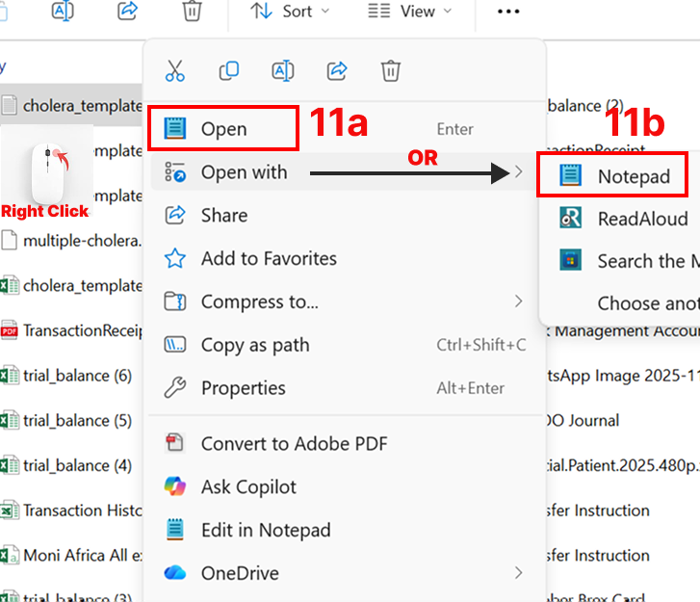Screen dimensions: 700x602
Task: Click the Rename icon in context menu
Action: point(283,70)
